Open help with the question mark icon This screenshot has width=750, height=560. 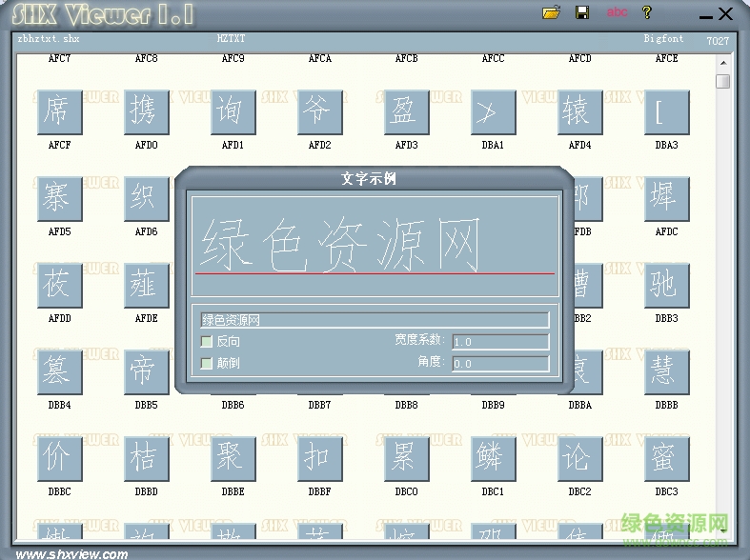pos(647,12)
